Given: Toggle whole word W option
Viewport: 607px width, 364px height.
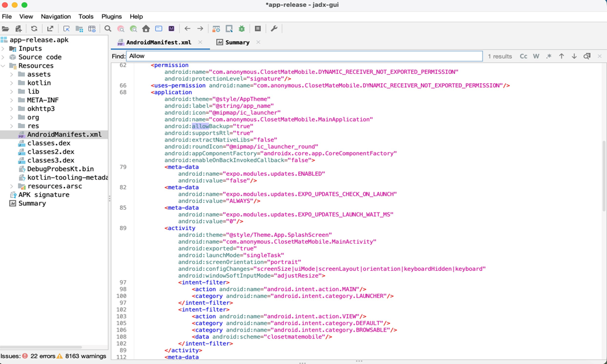Looking at the screenshot, I should 536,56.
